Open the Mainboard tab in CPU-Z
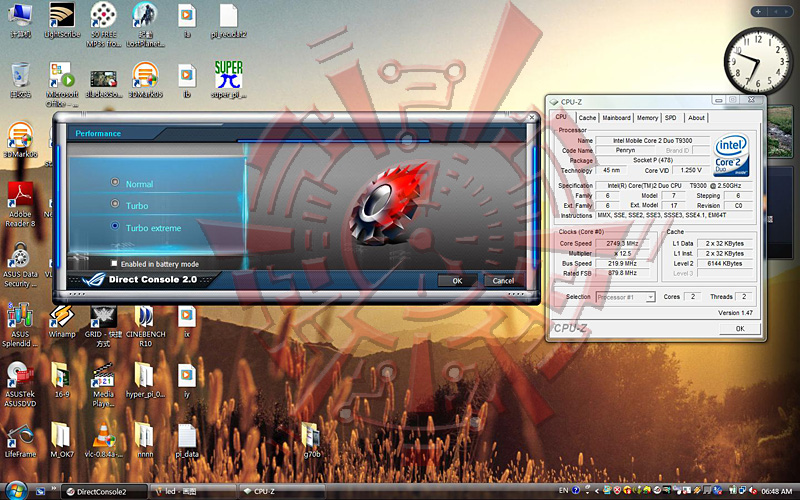Image resolution: width=800 pixels, height=500 pixels. 616,117
